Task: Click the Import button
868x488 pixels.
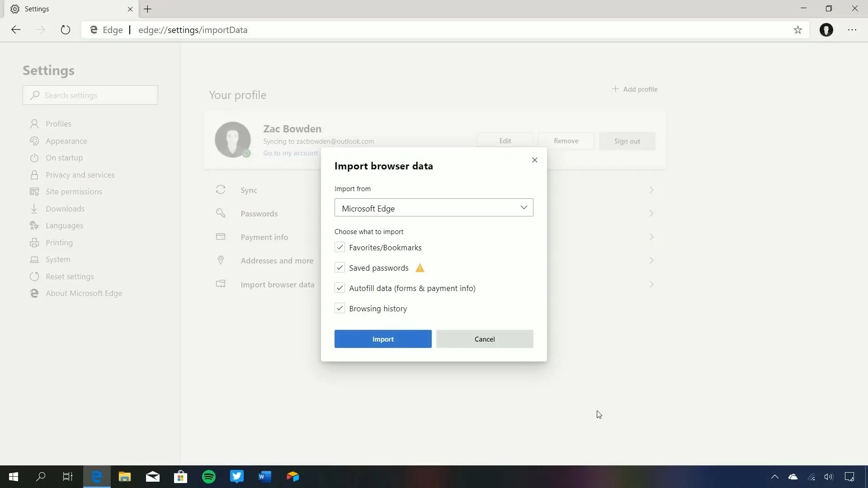Action: 383,339
